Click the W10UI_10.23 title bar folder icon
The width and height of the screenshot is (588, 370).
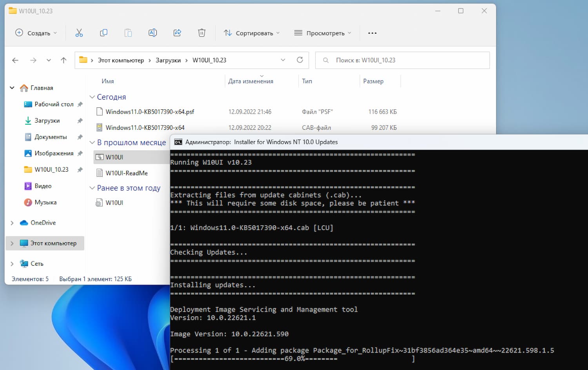(x=13, y=11)
